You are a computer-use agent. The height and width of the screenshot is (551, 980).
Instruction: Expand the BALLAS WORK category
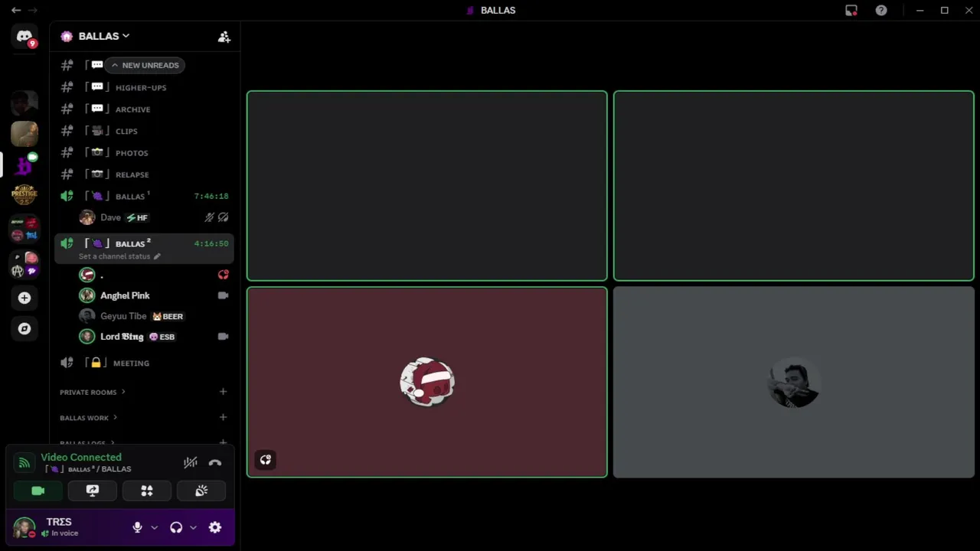(x=88, y=418)
